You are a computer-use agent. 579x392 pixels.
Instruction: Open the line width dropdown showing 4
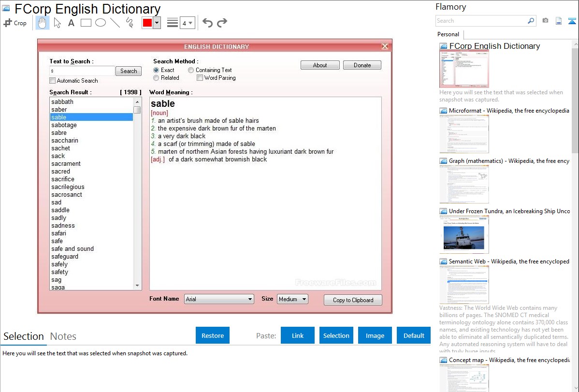187,23
